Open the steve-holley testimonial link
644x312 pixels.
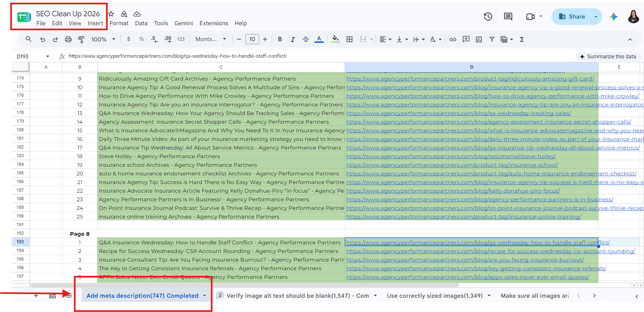pyautogui.click(x=451, y=156)
